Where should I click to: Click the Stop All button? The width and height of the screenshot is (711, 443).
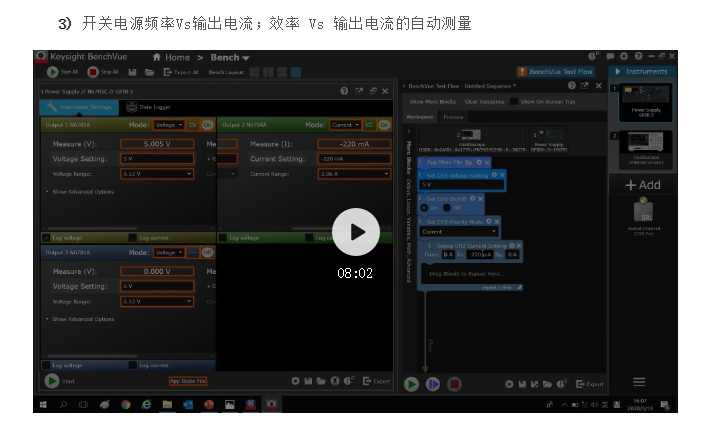point(103,72)
